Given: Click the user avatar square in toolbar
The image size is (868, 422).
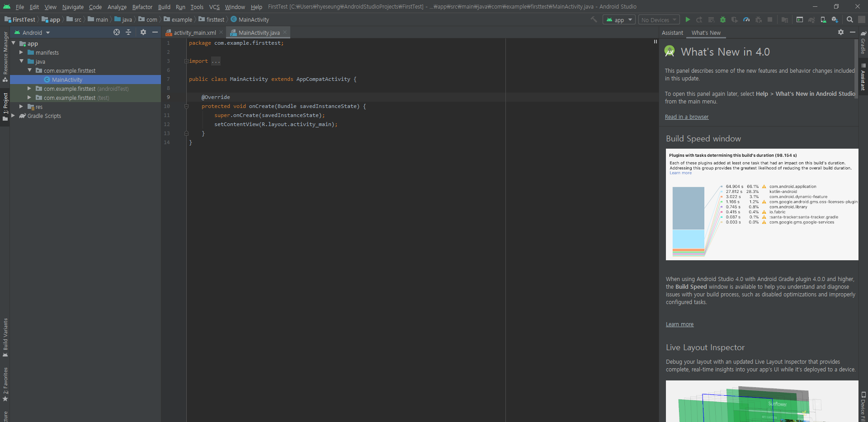Looking at the screenshot, I should 862,19.
